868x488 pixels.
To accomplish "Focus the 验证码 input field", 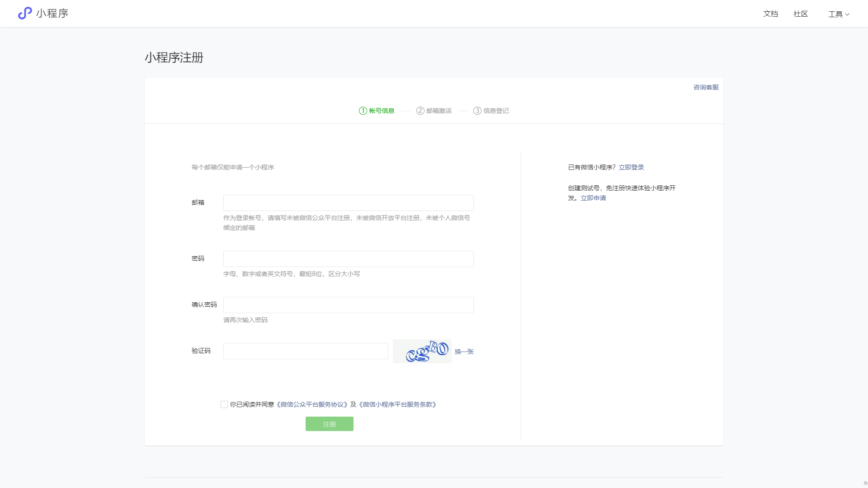I will (306, 351).
